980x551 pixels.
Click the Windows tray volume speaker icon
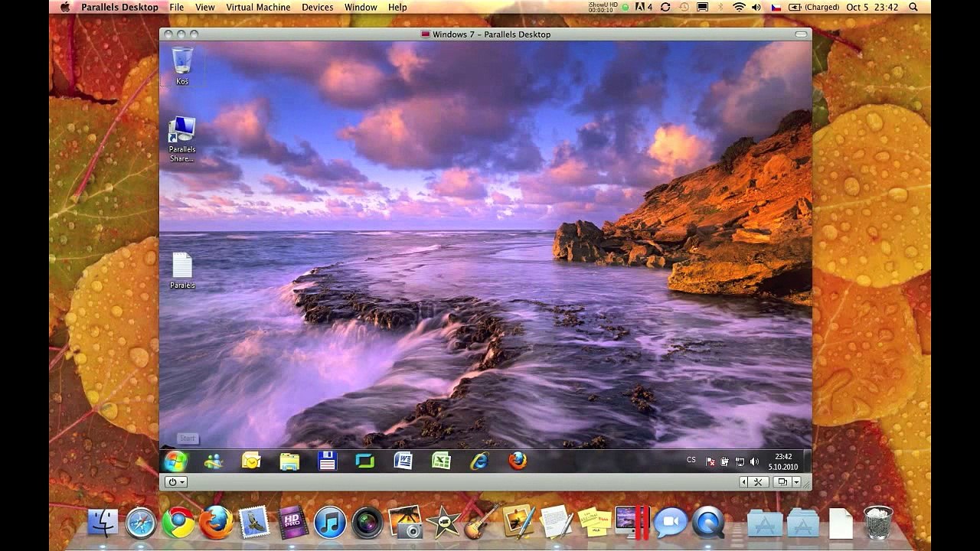(x=754, y=461)
